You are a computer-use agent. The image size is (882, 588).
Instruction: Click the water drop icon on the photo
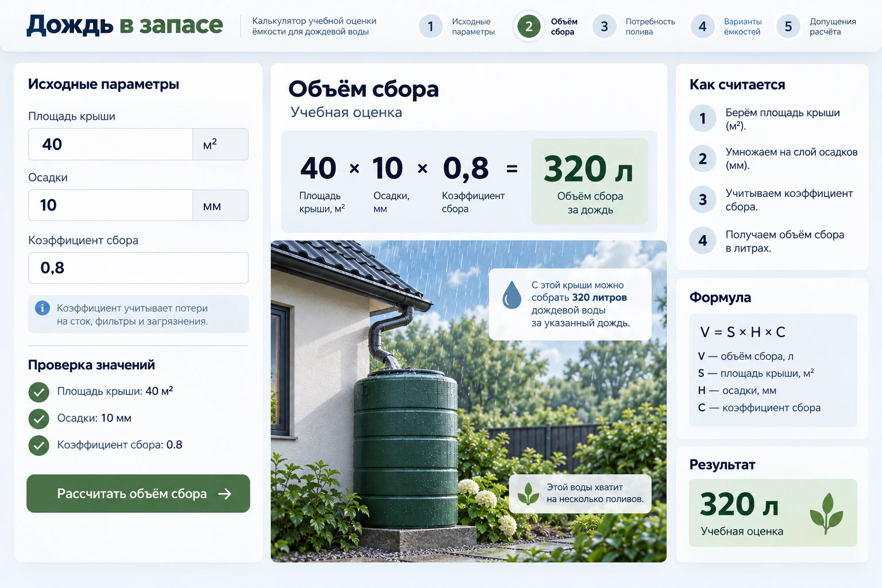tap(512, 294)
